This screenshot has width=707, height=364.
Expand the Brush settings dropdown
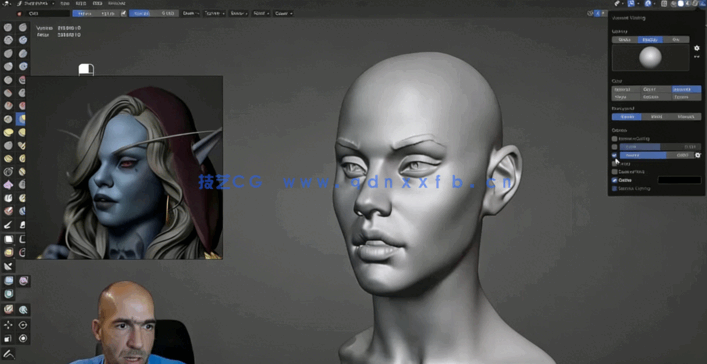[191, 14]
